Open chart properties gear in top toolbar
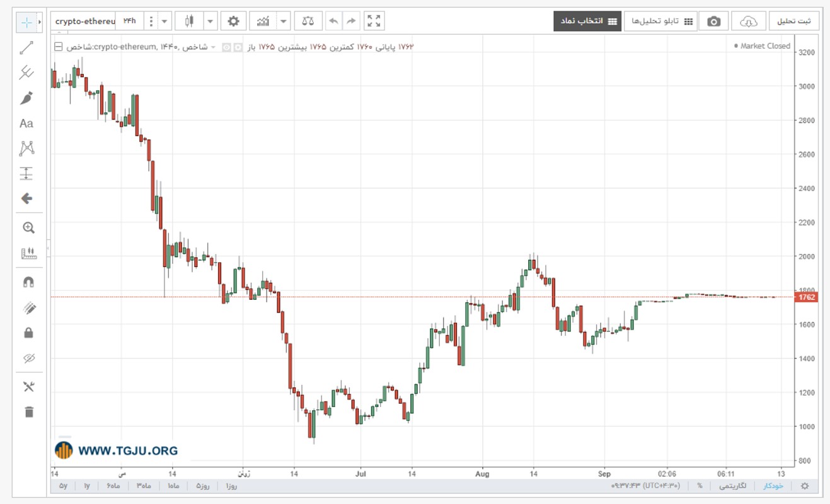Image resolution: width=830 pixels, height=504 pixels. click(x=233, y=21)
